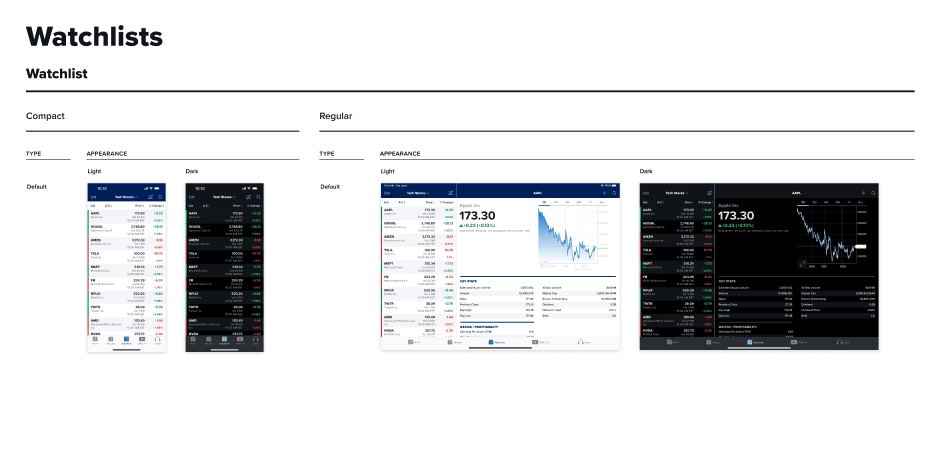Open Tech Stocks dropdown in light compact header

pos(127,197)
